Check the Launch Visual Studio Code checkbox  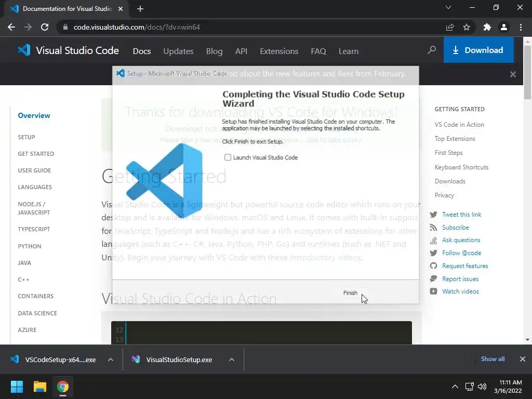click(228, 157)
